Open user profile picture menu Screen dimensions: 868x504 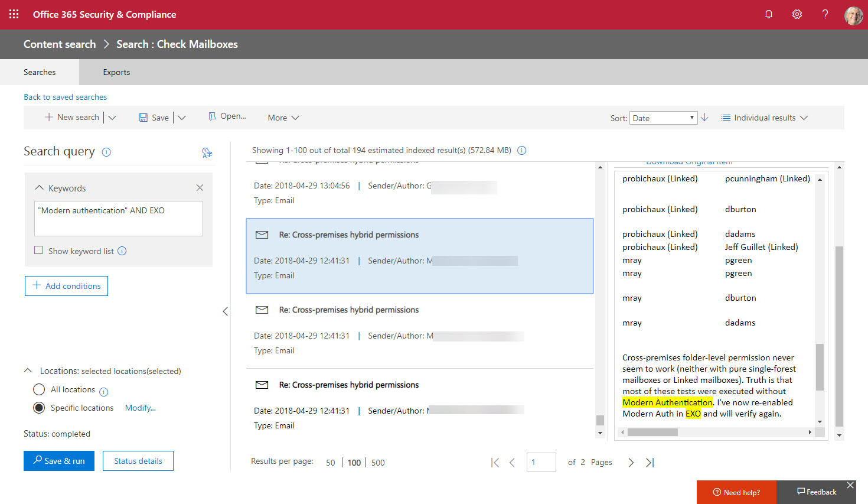click(854, 15)
